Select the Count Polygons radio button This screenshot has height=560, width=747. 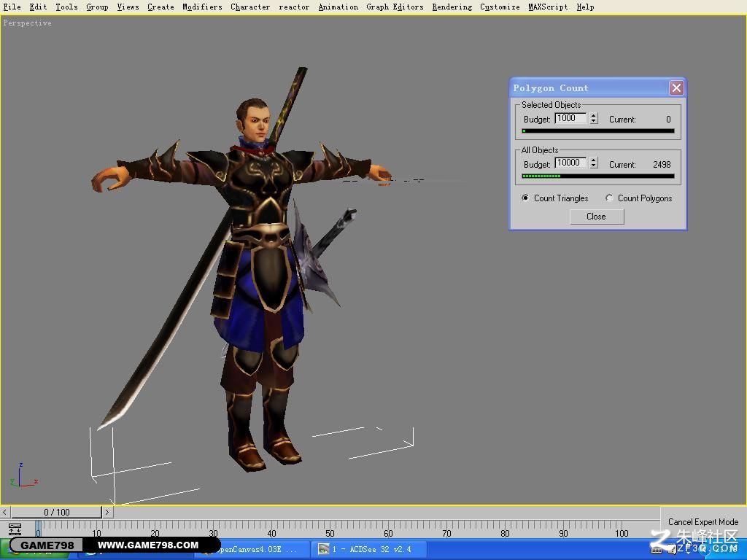pyautogui.click(x=609, y=198)
